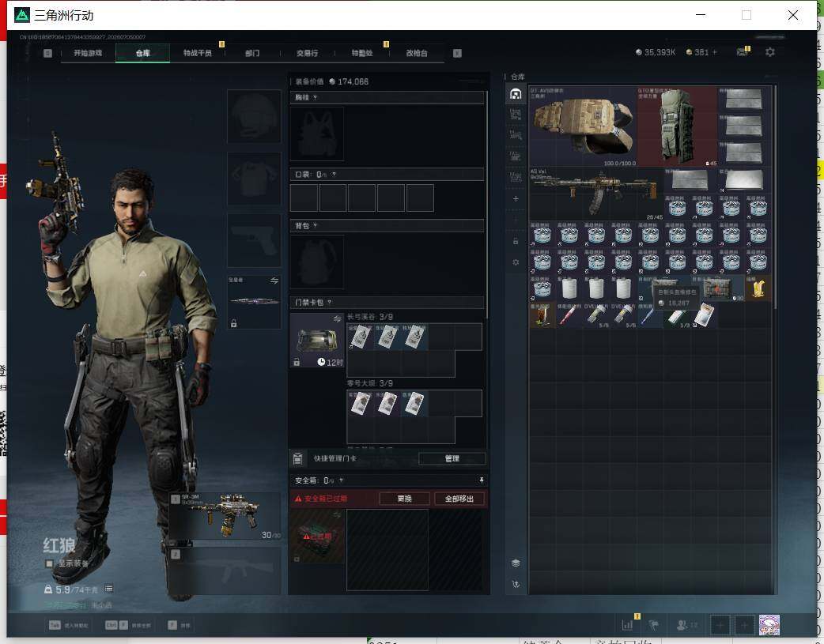Open the statistics bar chart icon

tap(627, 624)
